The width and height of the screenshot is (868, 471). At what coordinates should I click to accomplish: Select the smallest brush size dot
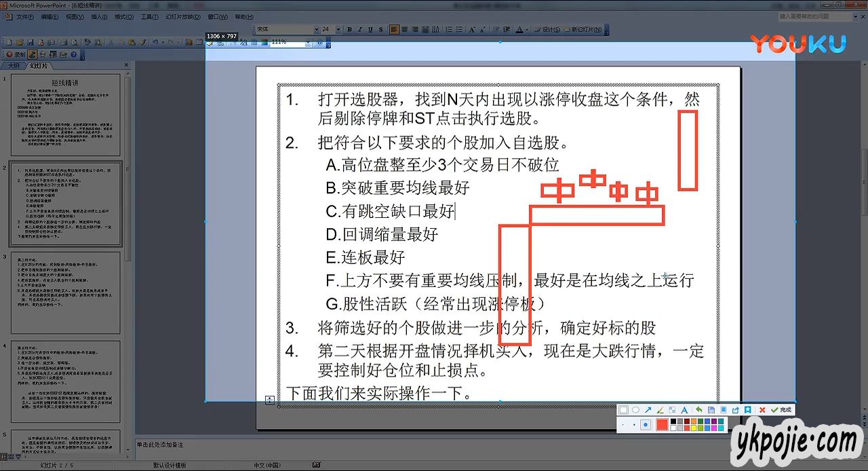tap(624, 425)
